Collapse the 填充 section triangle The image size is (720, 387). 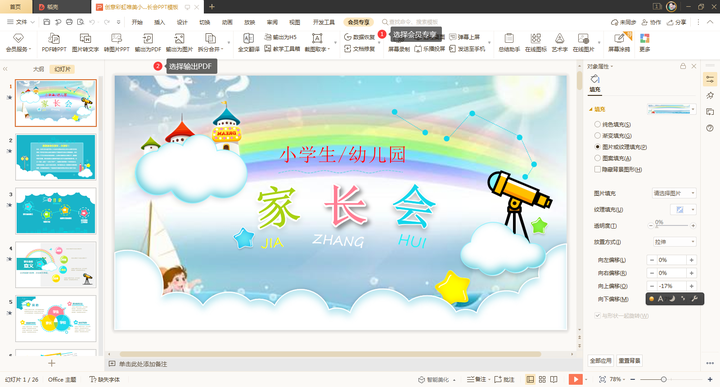pos(591,109)
